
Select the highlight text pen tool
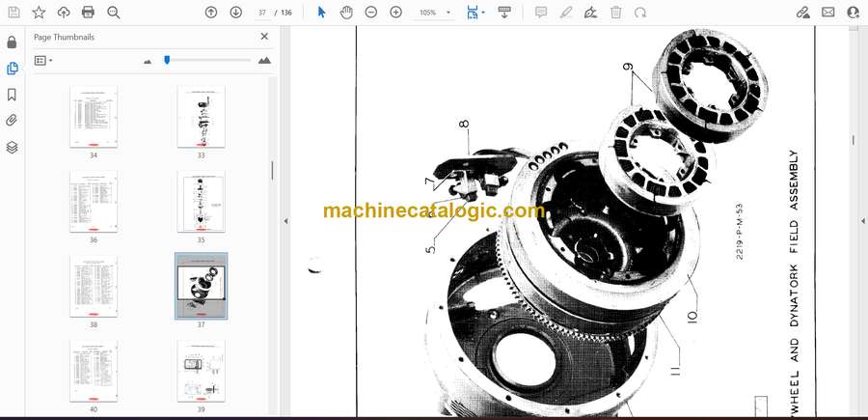point(566,13)
